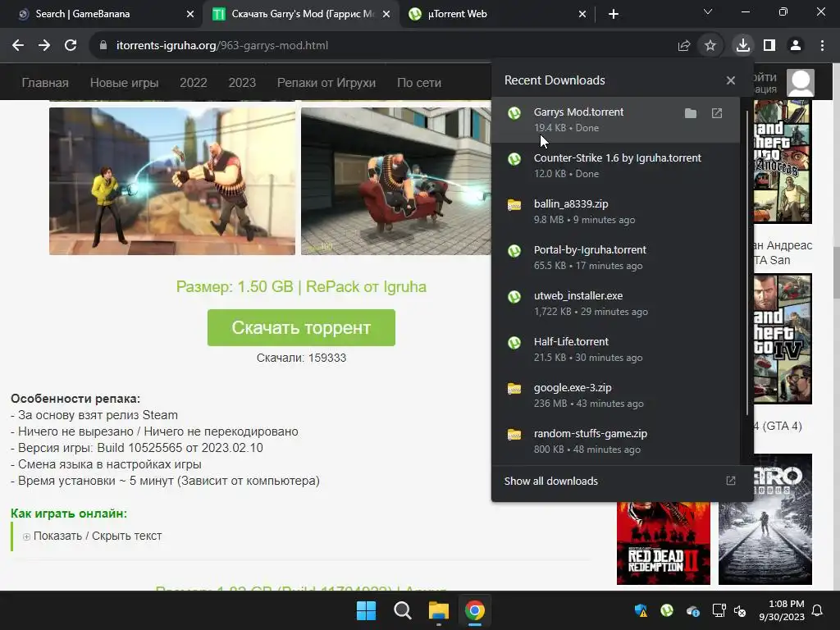
Task: Open Windows Start menu
Action: click(x=367, y=610)
